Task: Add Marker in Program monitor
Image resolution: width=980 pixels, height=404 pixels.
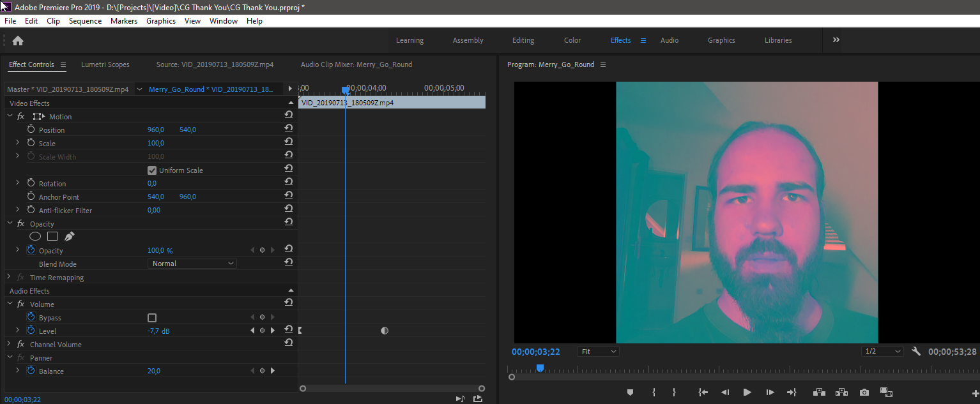Action: pos(630,393)
